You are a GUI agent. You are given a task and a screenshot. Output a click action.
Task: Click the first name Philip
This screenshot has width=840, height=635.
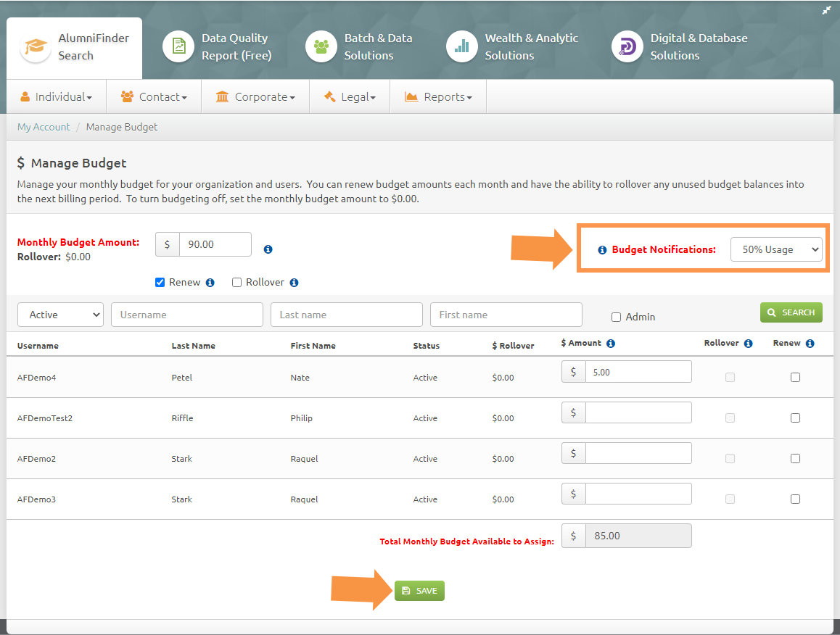pyautogui.click(x=302, y=418)
